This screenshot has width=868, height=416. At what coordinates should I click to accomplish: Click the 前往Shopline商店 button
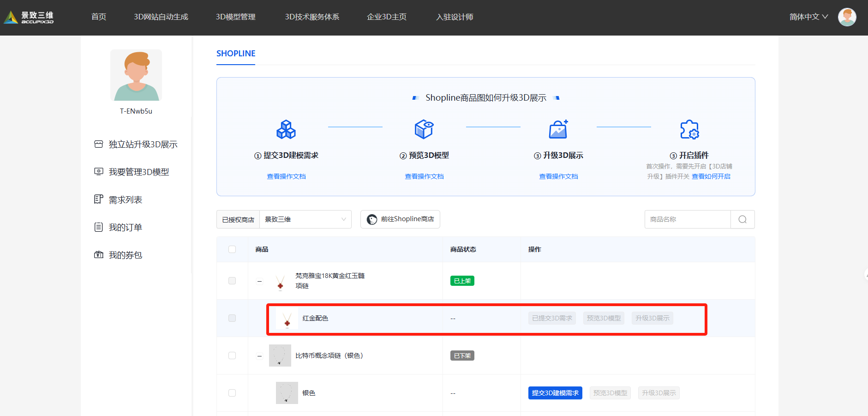(400, 219)
